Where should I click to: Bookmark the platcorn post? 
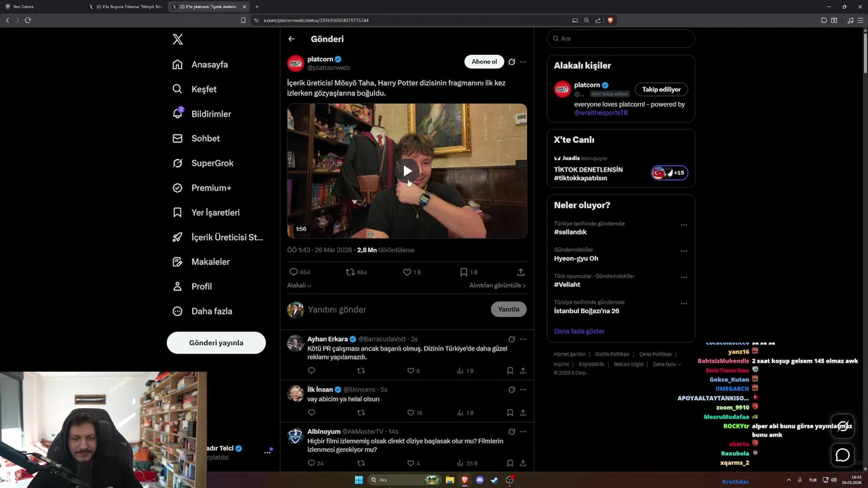[464, 272]
